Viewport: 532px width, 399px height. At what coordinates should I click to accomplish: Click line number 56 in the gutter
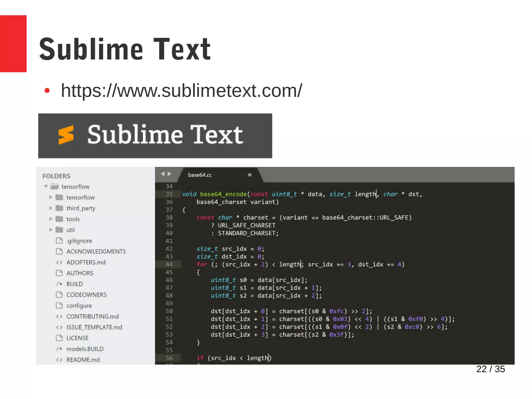(169, 358)
